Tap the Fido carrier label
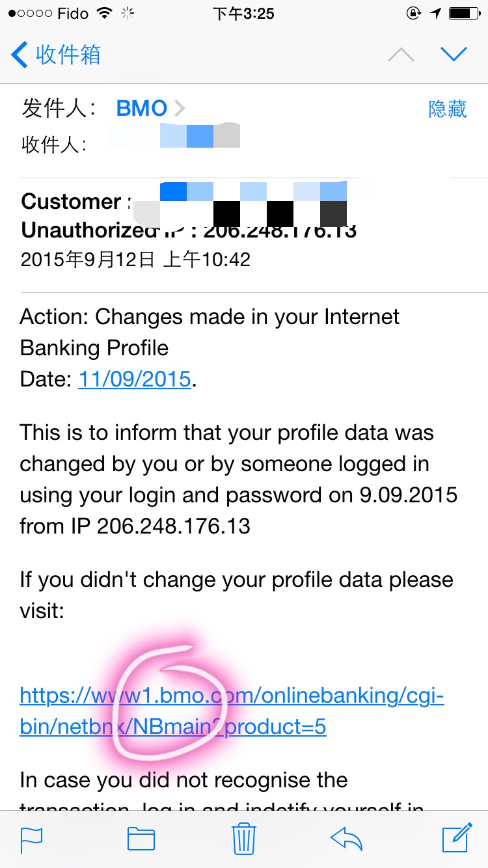Image resolution: width=488 pixels, height=868 pixels. 72,13
